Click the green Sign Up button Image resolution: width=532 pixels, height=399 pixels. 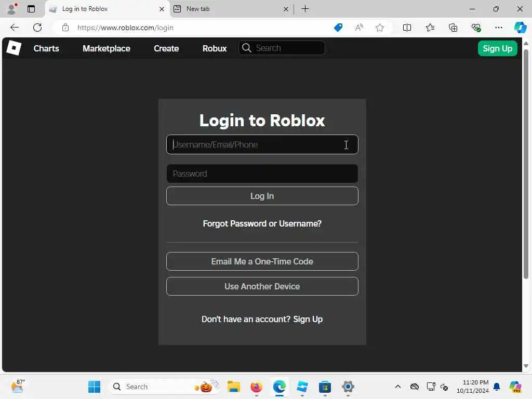point(497,48)
